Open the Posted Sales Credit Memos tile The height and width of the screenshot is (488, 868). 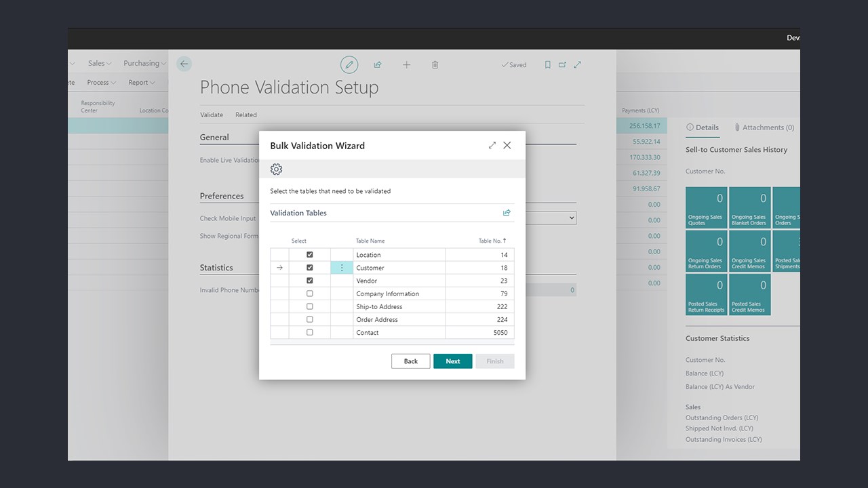[750, 294]
